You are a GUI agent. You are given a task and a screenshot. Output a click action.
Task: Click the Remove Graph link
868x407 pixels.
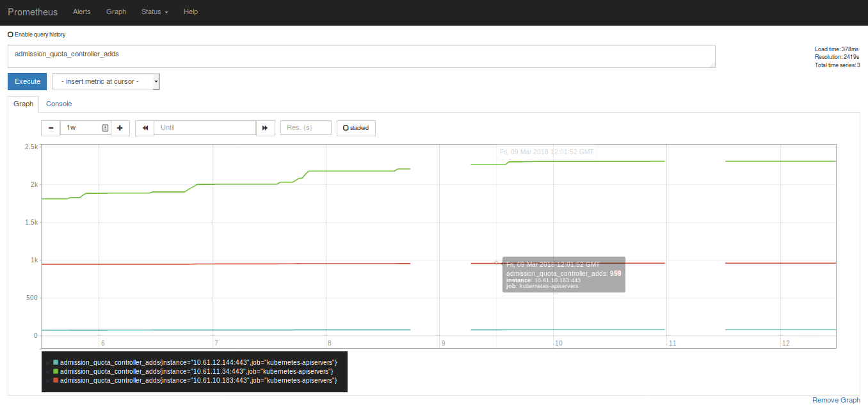836,400
